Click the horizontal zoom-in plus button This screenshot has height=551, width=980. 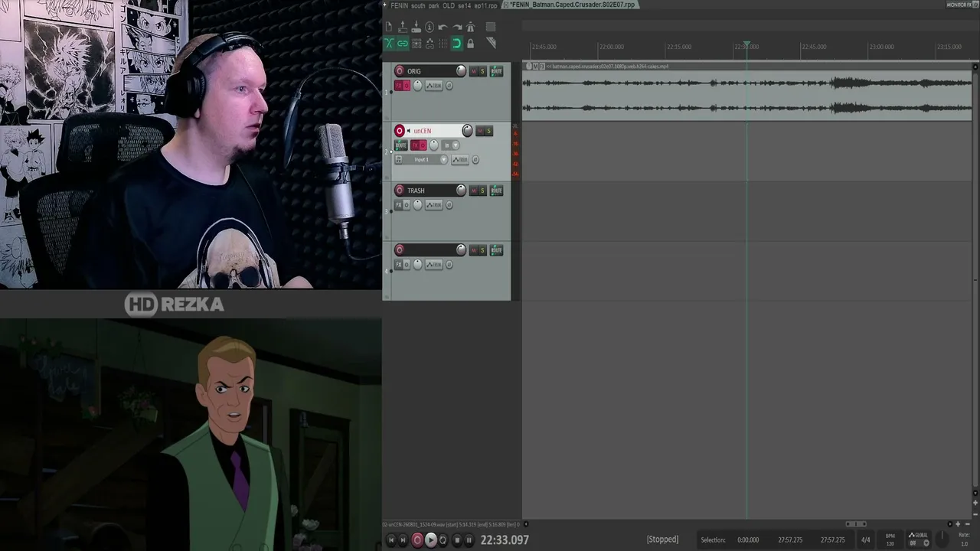[958, 524]
